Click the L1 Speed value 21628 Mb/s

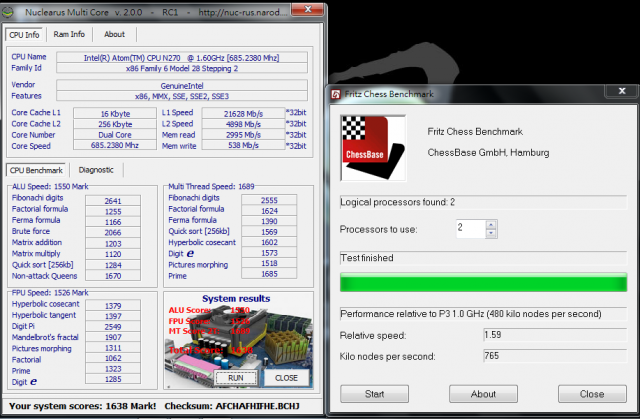click(x=243, y=113)
